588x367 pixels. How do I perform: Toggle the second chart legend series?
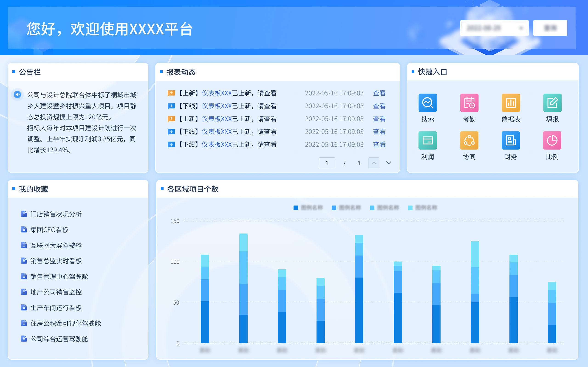coord(346,208)
